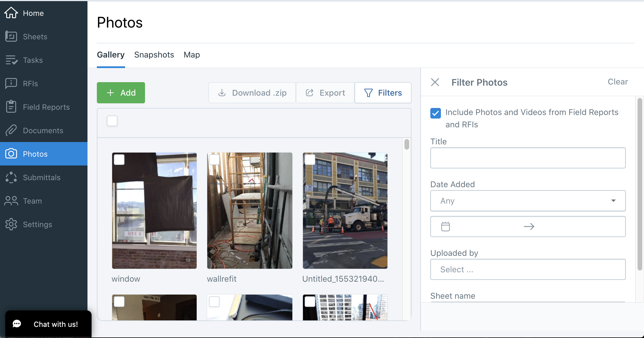The height and width of the screenshot is (338, 644).
Task: Click the calendar icon under Date Added
Action: (445, 226)
